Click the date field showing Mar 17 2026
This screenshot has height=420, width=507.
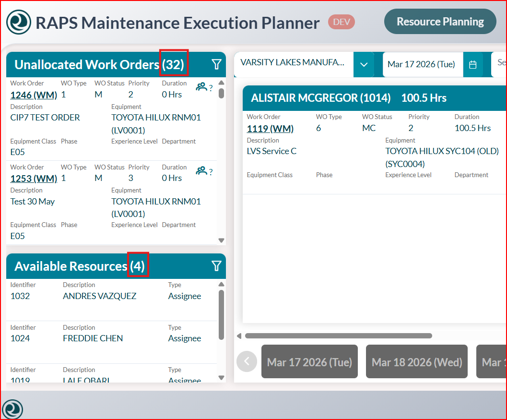coord(422,64)
